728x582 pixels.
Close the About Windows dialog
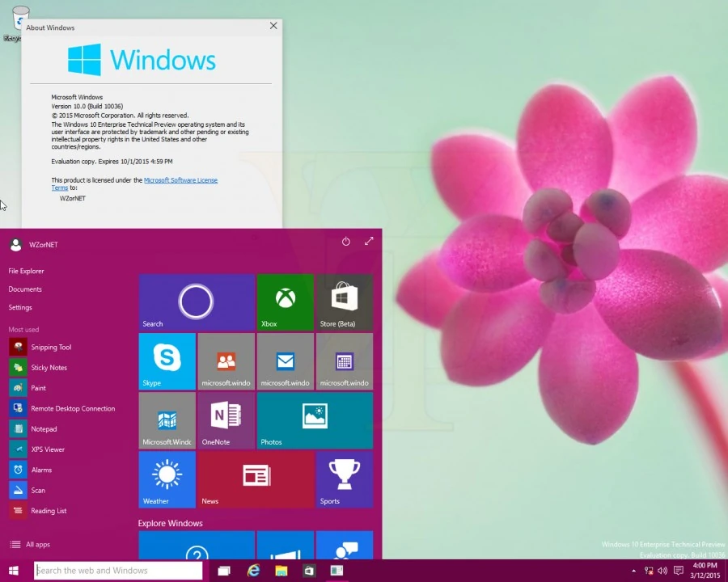pos(273,26)
